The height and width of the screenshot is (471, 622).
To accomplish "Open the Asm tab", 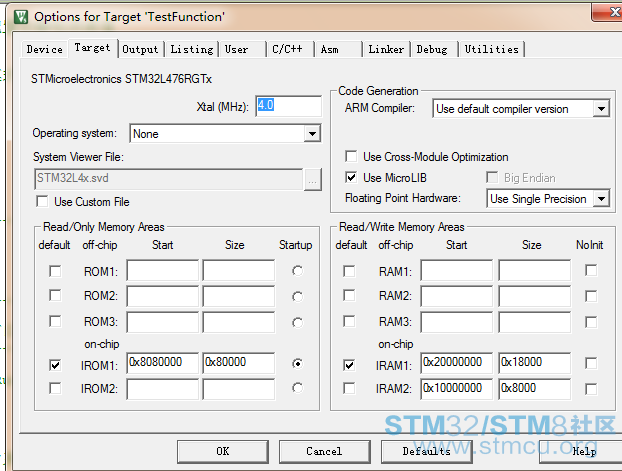I will pos(338,49).
